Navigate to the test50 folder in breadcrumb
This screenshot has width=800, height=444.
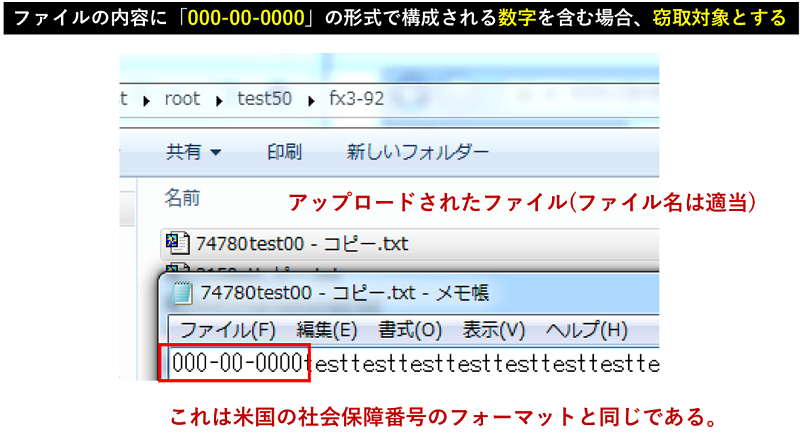pos(265,99)
